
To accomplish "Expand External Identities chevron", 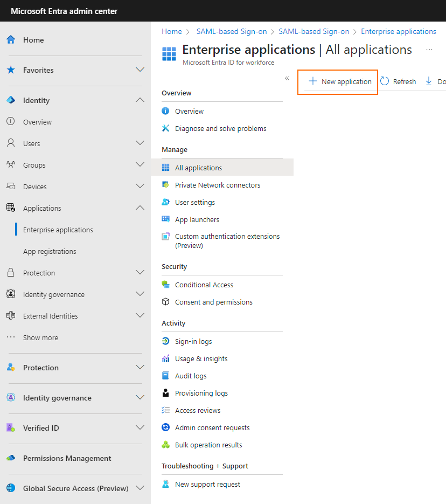I will tap(140, 315).
